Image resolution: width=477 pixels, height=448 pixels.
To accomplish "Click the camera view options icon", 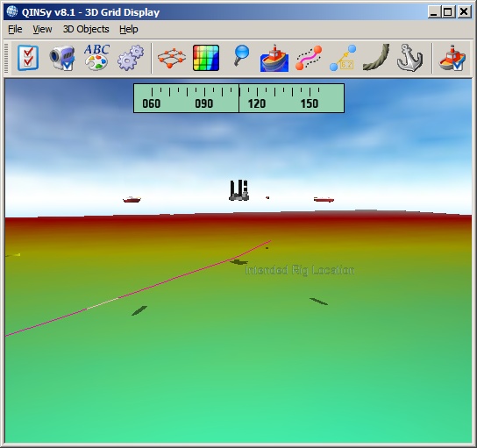I will [62, 58].
